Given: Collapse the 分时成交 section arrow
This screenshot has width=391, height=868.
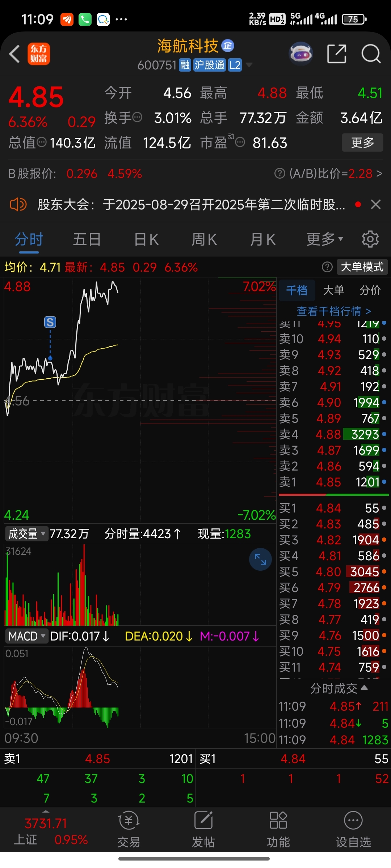Looking at the screenshot, I should pyautogui.click(x=364, y=688).
